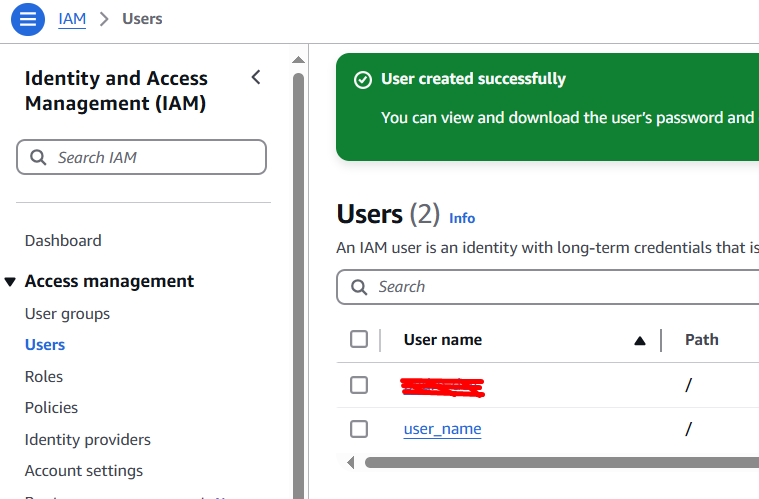Go to Policies page

pos(51,408)
